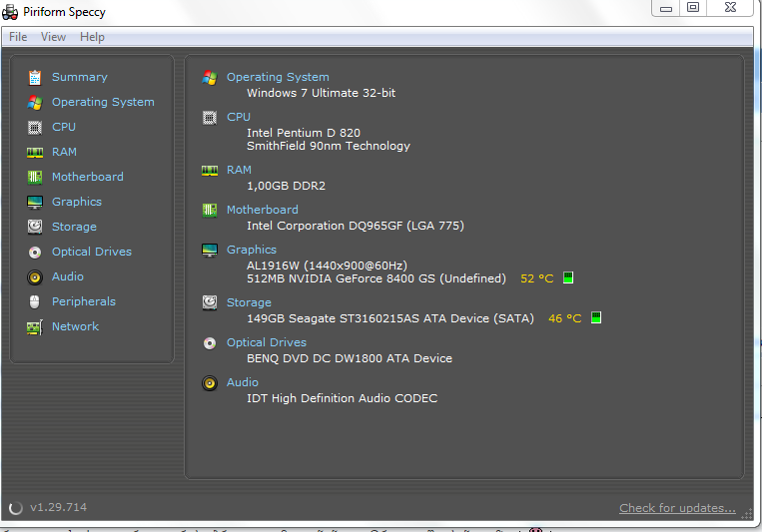
Task: Click the CPU chip icon in summary panel
Action: click(x=210, y=118)
